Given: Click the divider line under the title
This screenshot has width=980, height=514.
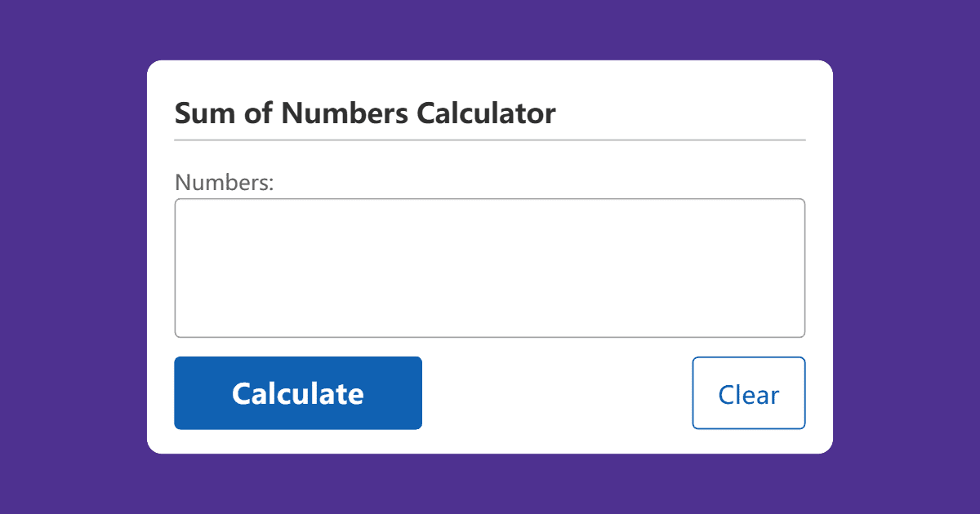Looking at the screenshot, I should point(490,140).
